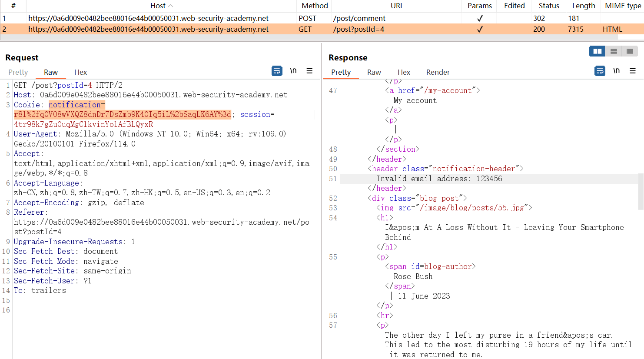This screenshot has width=644, height=359.
Task: Click the notification cookie value in request
Action: click(x=122, y=114)
